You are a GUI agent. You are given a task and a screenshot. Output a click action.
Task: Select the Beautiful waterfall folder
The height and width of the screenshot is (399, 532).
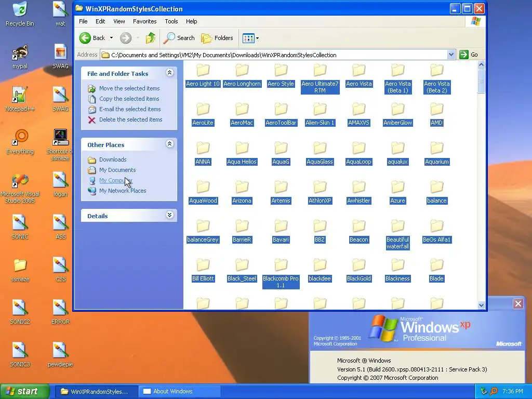(x=397, y=234)
